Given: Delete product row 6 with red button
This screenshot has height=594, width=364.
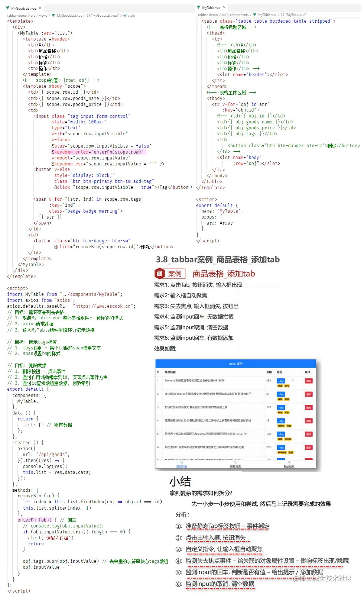Looking at the screenshot, I should click(x=309, y=448).
